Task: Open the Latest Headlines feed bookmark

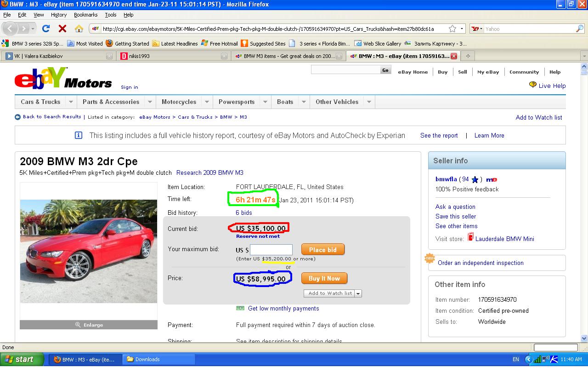Action: click(x=175, y=44)
